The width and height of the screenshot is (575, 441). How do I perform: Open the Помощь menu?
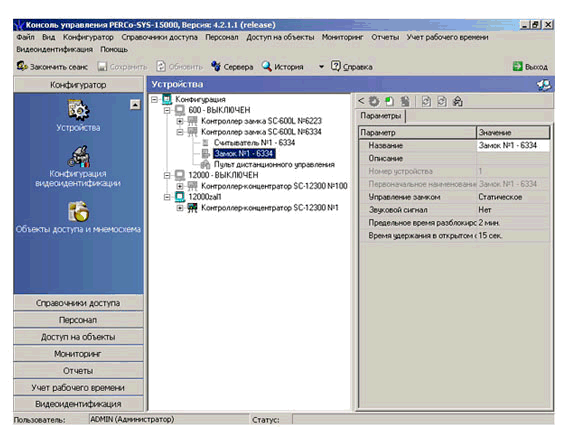click(114, 49)
